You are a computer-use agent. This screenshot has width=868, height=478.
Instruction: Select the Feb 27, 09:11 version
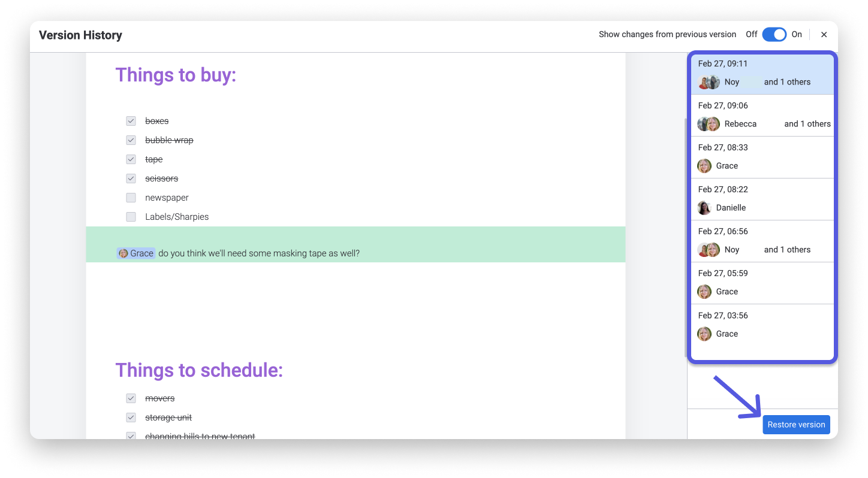pos(762,74)
